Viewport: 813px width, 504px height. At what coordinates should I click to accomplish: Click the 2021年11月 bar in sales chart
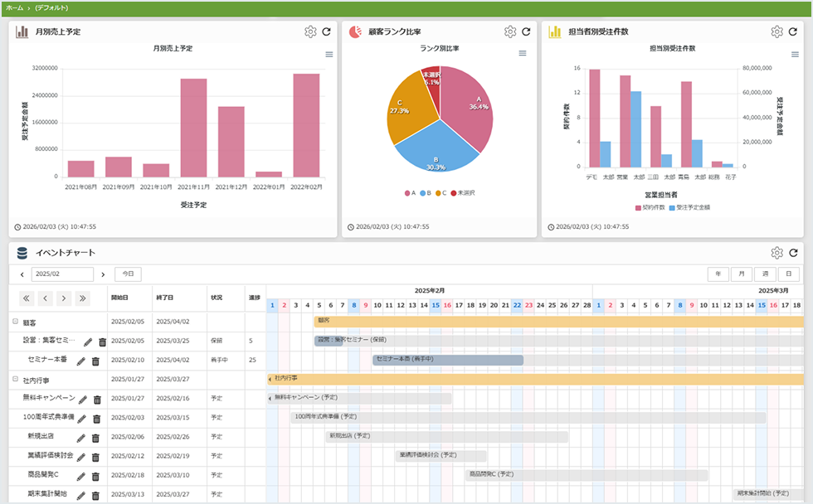click(193, 128)
